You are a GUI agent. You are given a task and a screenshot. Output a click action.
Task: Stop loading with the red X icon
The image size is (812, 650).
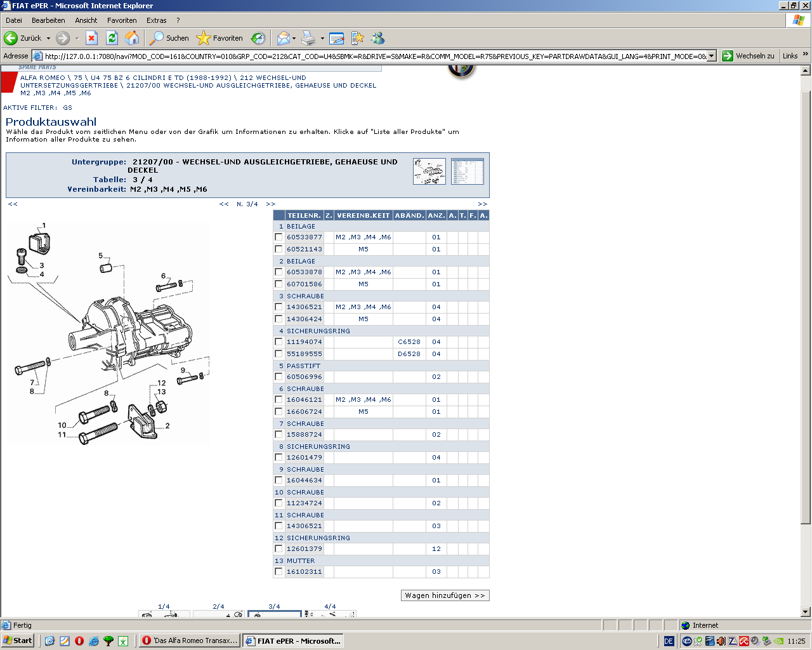point(91,38)
